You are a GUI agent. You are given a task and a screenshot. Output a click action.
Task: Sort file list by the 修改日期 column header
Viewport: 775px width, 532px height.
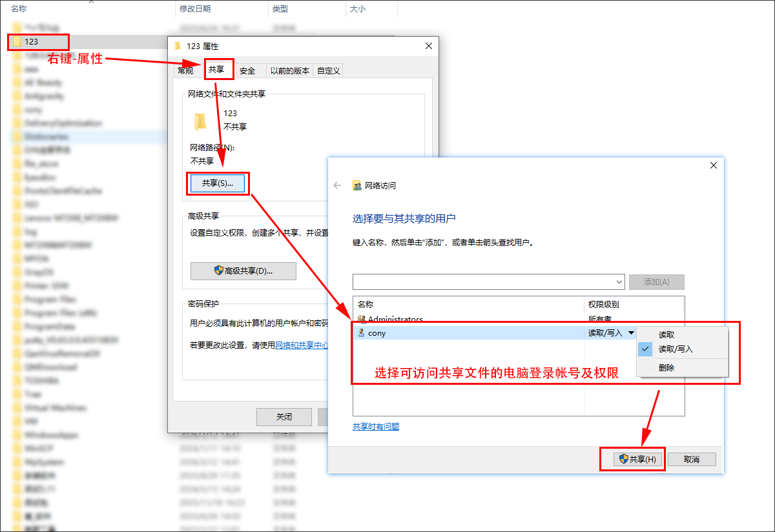195,9
